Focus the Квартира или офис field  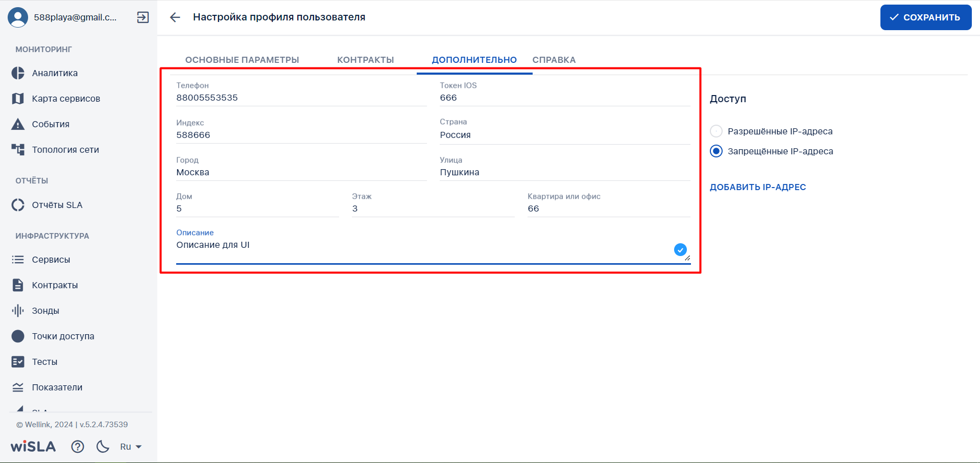pyautogui.click(x=609, y=209)
